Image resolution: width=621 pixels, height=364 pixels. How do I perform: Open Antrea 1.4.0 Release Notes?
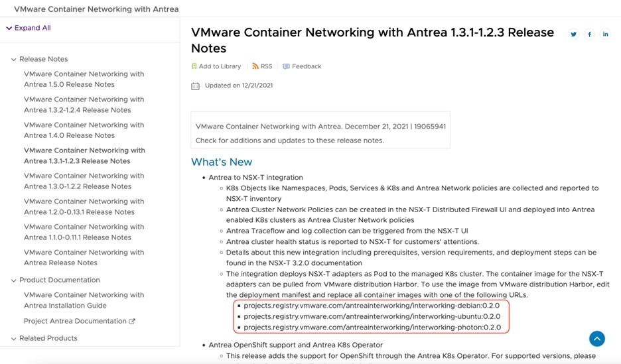[84, 130]
